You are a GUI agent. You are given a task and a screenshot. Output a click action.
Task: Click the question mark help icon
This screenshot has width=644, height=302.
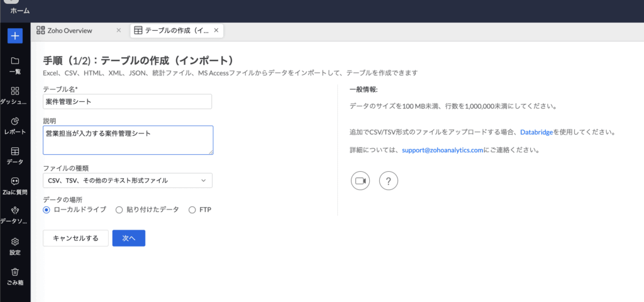click(x=389, y=181)
